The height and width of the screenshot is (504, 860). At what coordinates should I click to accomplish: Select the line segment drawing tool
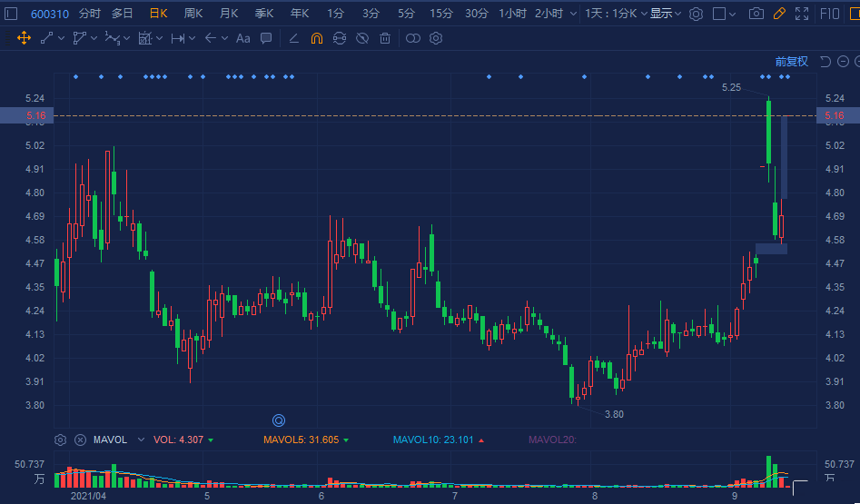click(46, 38)
